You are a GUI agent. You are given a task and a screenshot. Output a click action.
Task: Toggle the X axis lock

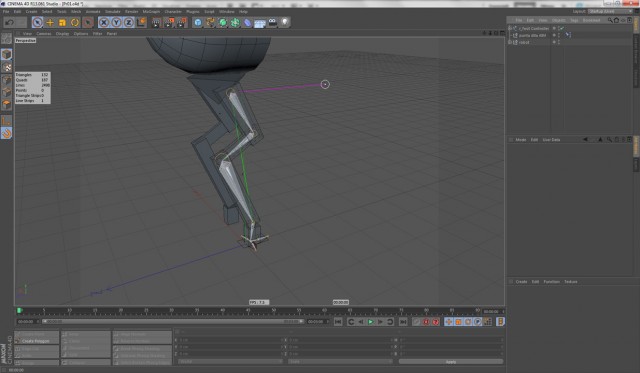tap(104, 22)
